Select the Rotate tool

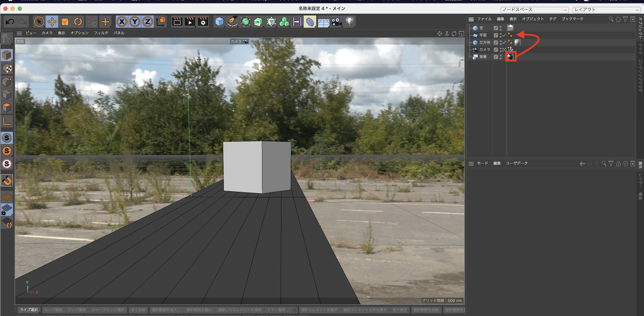click(78, 22)
